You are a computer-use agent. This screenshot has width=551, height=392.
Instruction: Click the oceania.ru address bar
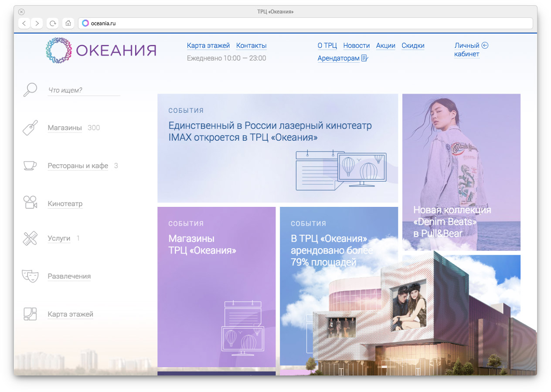pos(305,23)
